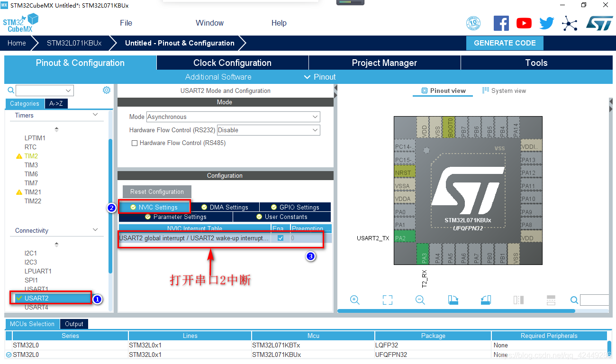Zoom out of the pinout view
The image size is (616, 364).
tap(420, 300)
